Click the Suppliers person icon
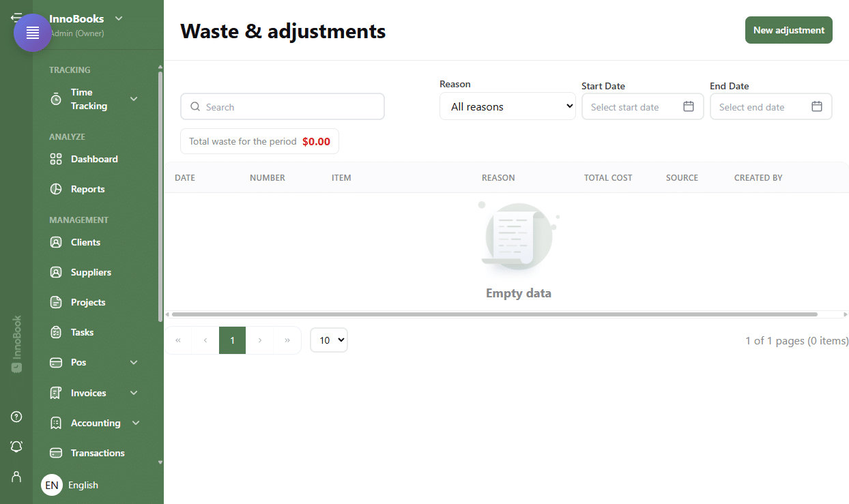The height and width of the screenshot is (504, 849). click(x=56, y=272)
